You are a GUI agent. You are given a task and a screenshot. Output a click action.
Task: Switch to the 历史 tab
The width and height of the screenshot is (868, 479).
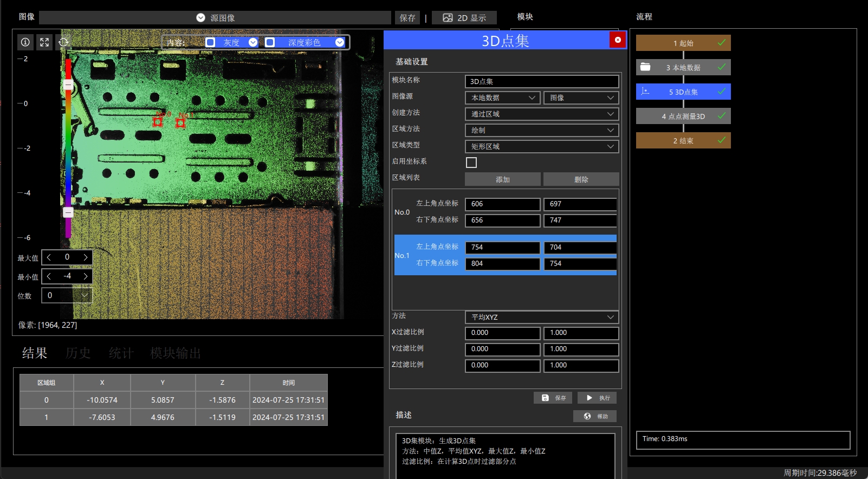pyautogui.click(x=78, y=353)
